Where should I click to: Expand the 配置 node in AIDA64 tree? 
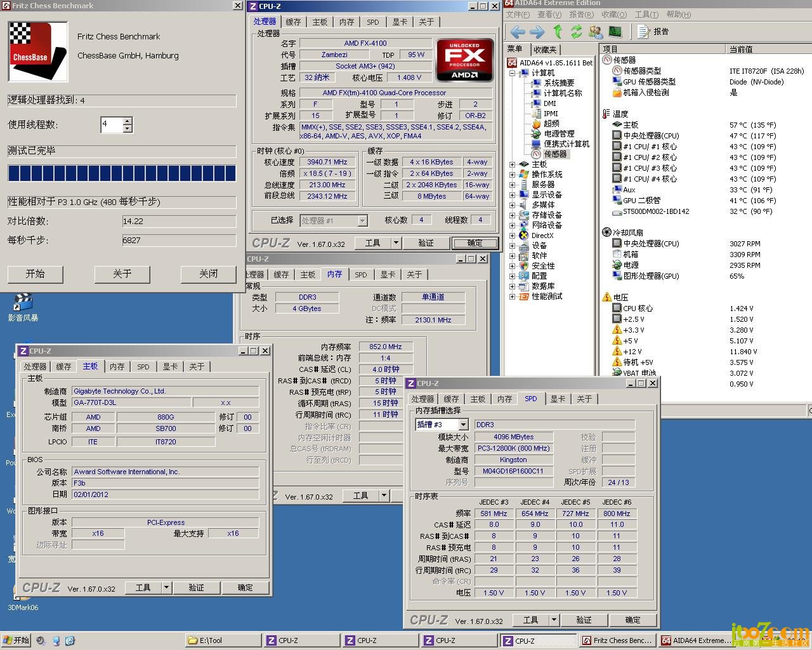coord(512,276)
